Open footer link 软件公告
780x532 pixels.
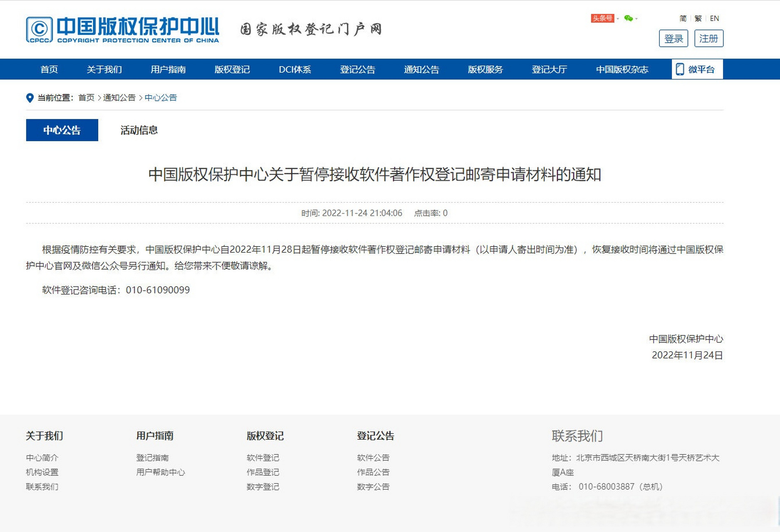[x=373, y=458]
